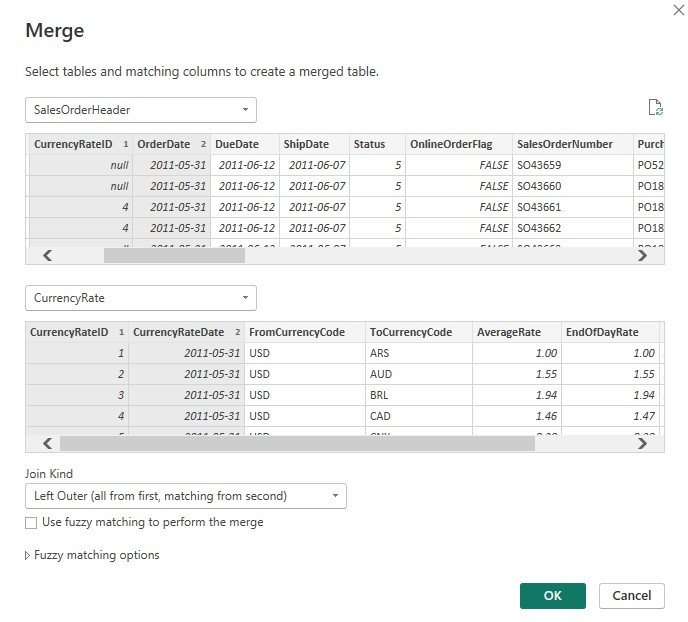Viewport: 688px width, 622px height.
Task: Expand Fuzzy matching options
Action: (92, 555)
